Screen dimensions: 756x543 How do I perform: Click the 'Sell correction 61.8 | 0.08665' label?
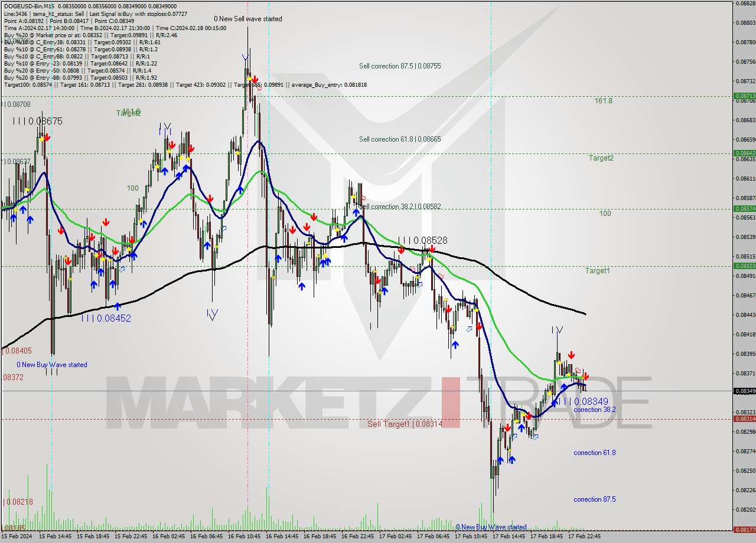[400, 139]
